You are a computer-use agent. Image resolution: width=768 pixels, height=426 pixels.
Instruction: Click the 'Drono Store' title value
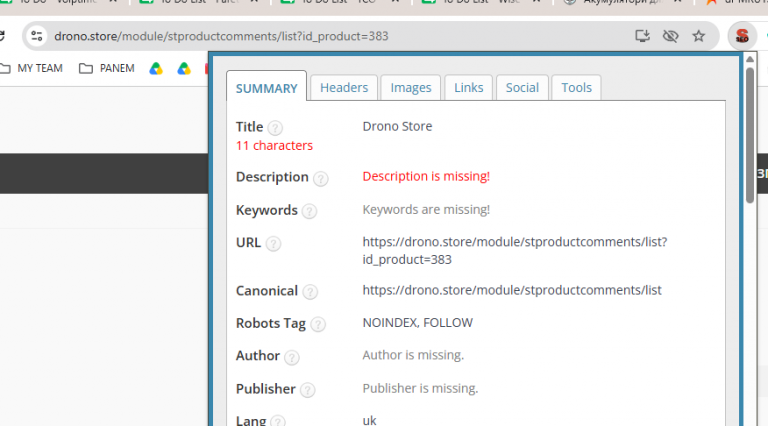[397, 126]
